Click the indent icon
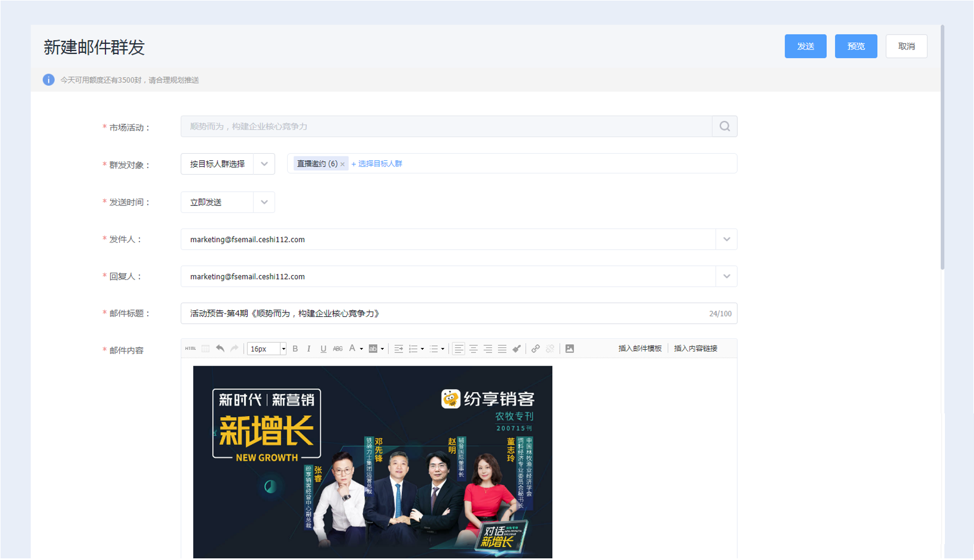Viewport: 974px width, 560px height. point(399,349)
